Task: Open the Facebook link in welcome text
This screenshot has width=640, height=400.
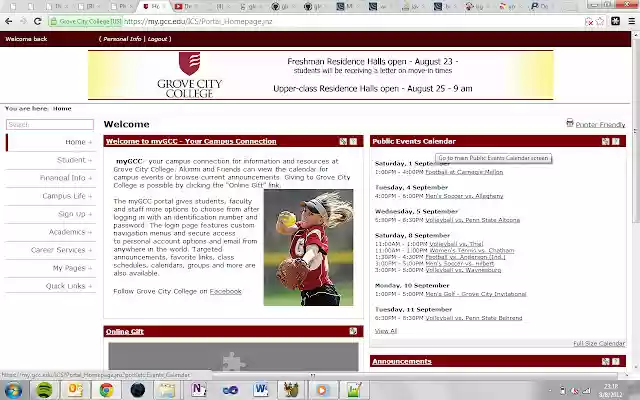Action: point(225,291)
